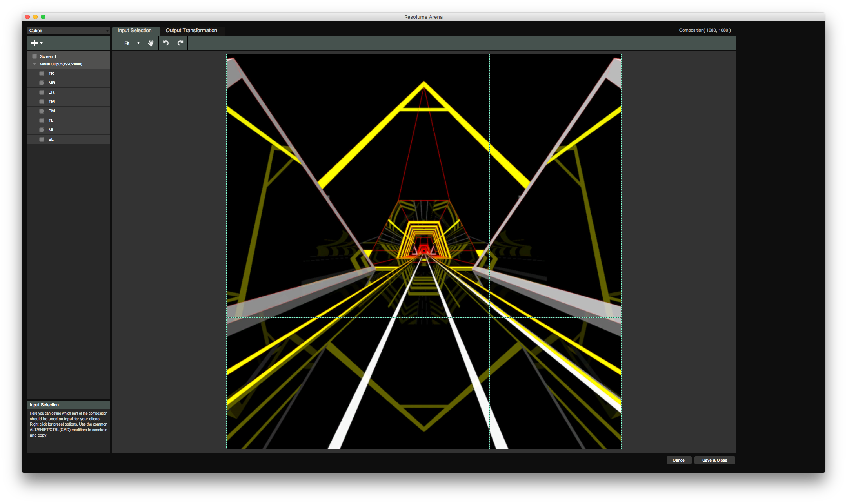Toggle the Screen 1 checkbox
The width and height of the screenshot is (847, 504).
point(35,56)
